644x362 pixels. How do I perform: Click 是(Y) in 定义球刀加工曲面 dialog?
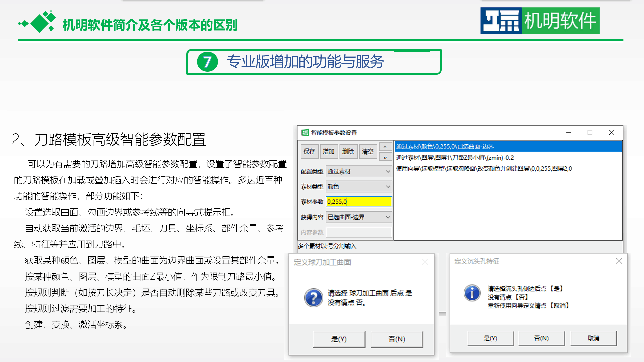(x=339, y=339)
